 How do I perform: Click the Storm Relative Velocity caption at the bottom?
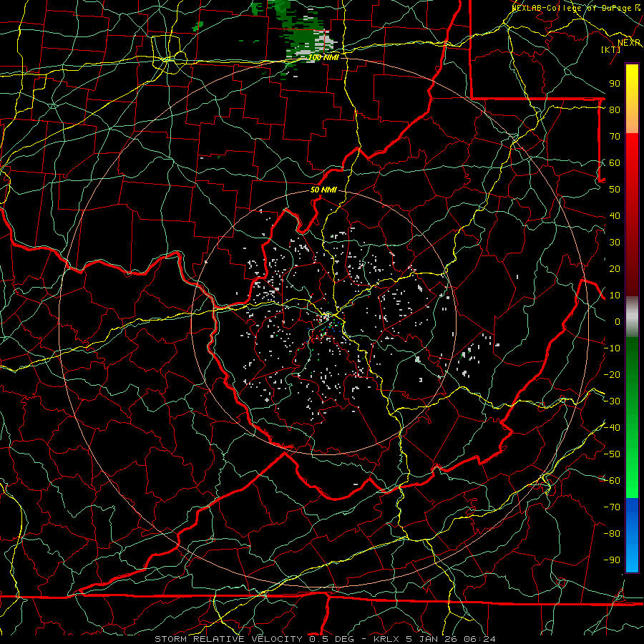click(x=325, y=639)
